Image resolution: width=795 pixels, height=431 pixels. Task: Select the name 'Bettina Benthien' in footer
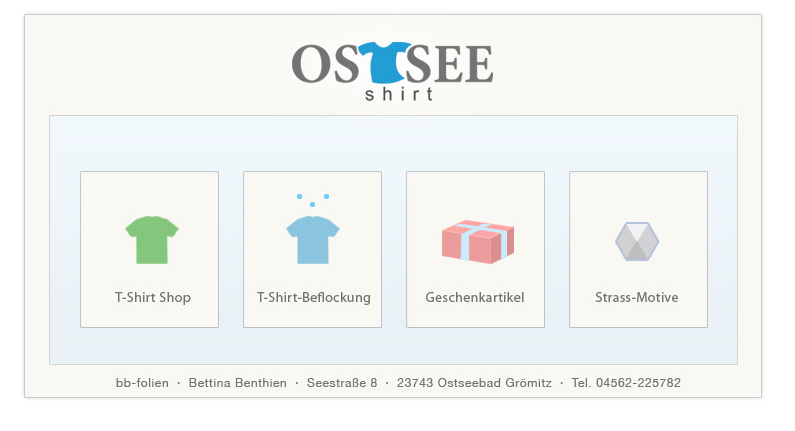[237, 383]
